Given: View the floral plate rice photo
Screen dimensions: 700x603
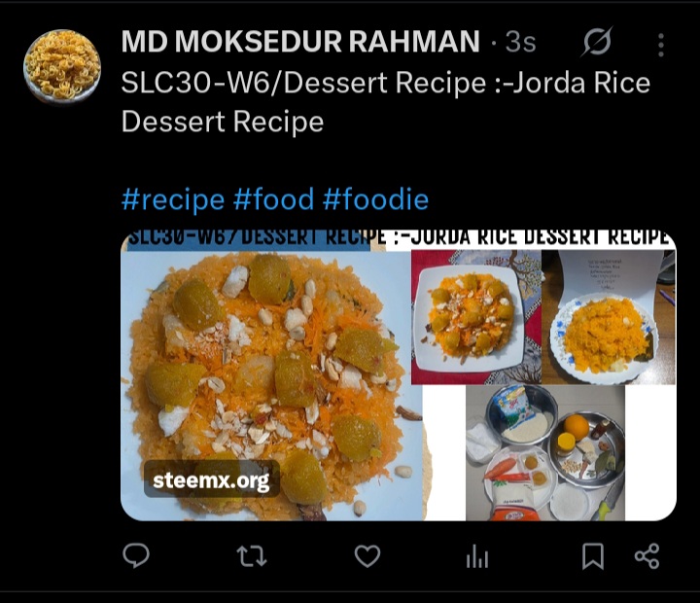Looking at the screenshot, I should [609, 317].
